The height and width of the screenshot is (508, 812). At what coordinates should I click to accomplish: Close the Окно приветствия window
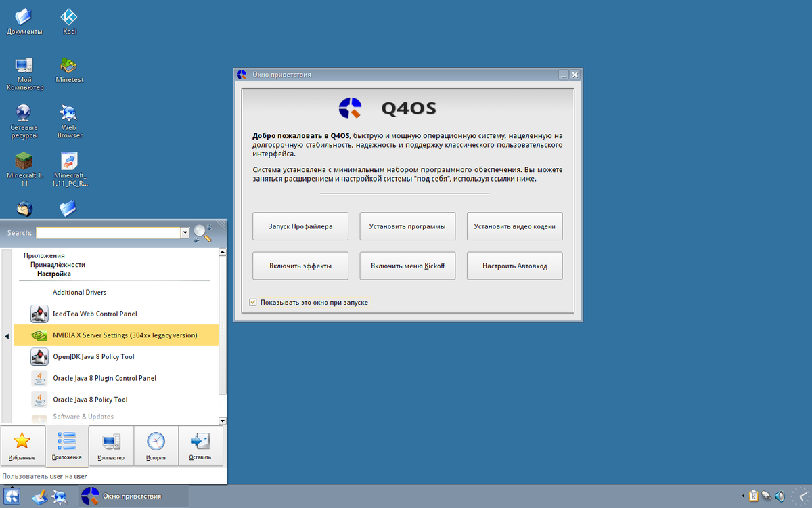(x=574, y=75)
